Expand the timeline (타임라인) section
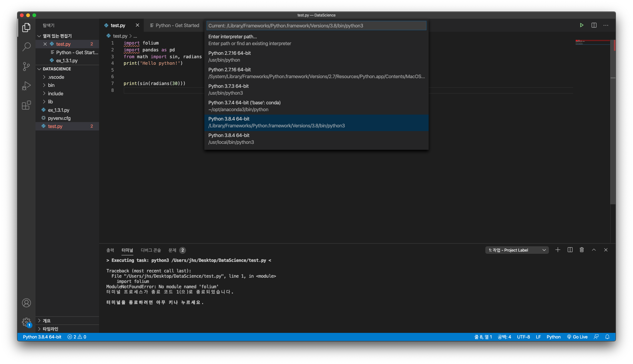The image size is (633, 364). click(68, 329)
